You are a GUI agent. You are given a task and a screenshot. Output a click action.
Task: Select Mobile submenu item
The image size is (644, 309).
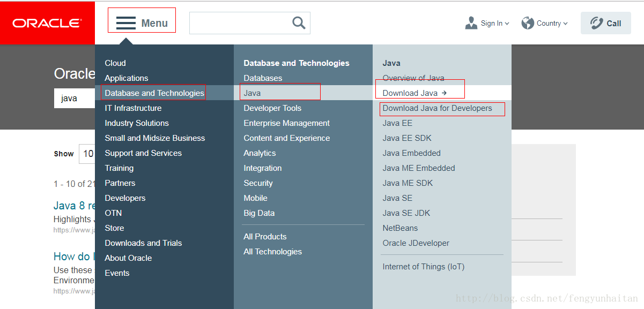point(255,198)
